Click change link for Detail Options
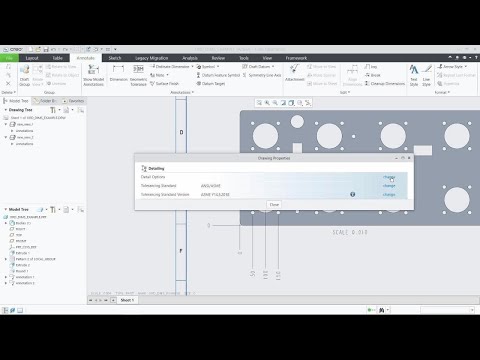This screenshot has width=480, height=360. pos(389,177)
